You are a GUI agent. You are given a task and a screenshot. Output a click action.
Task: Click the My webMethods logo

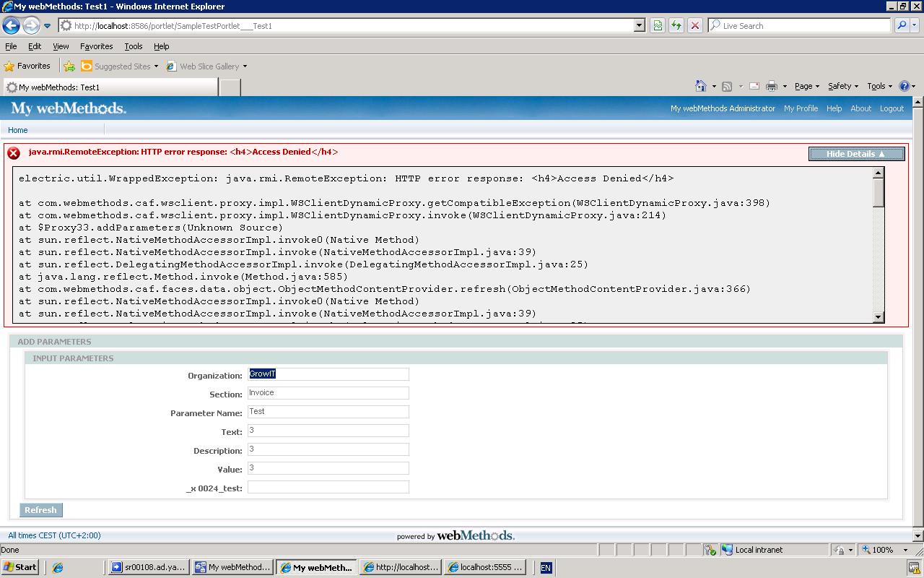coord(69,108)
